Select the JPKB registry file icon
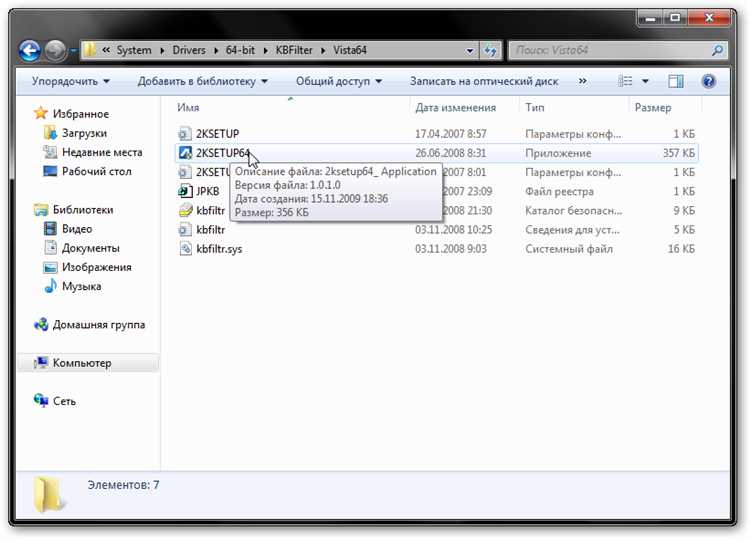 coord(185,191)
